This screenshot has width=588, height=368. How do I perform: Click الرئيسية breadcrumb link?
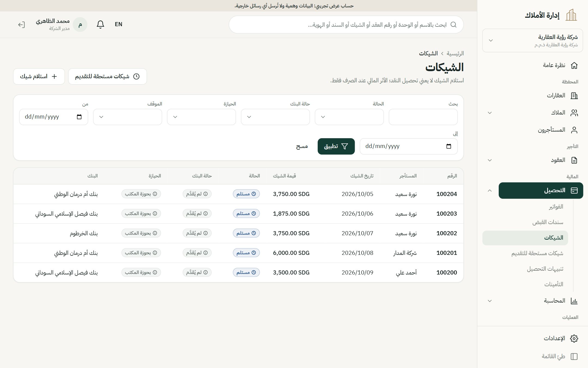click(x=455, y=53)
